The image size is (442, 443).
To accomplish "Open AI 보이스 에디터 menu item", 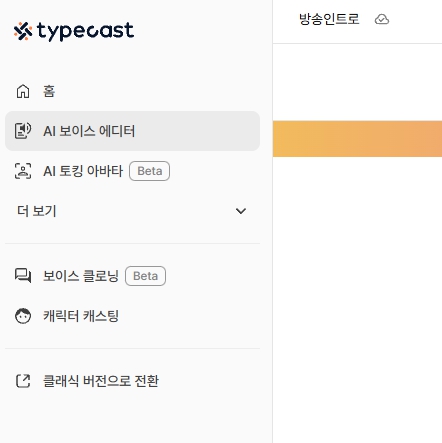I will [132, 131].
